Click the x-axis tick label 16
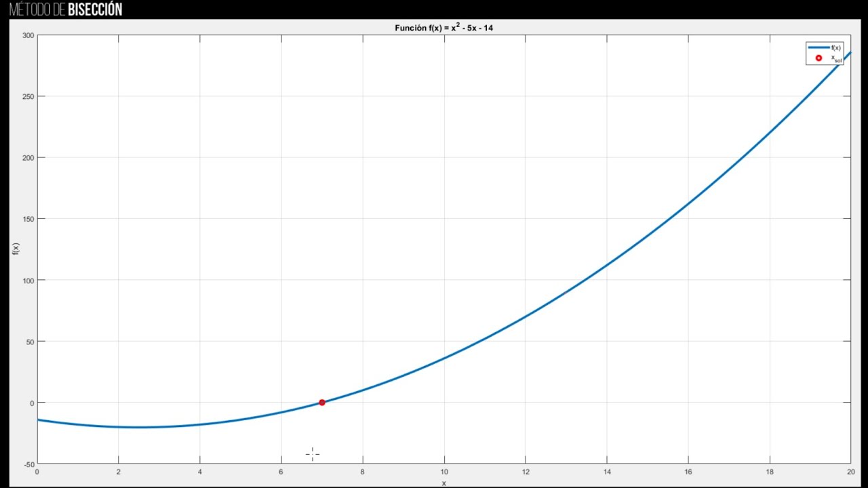Image resolution: width=868 pixels, height=488 pixels. (688, 472)
